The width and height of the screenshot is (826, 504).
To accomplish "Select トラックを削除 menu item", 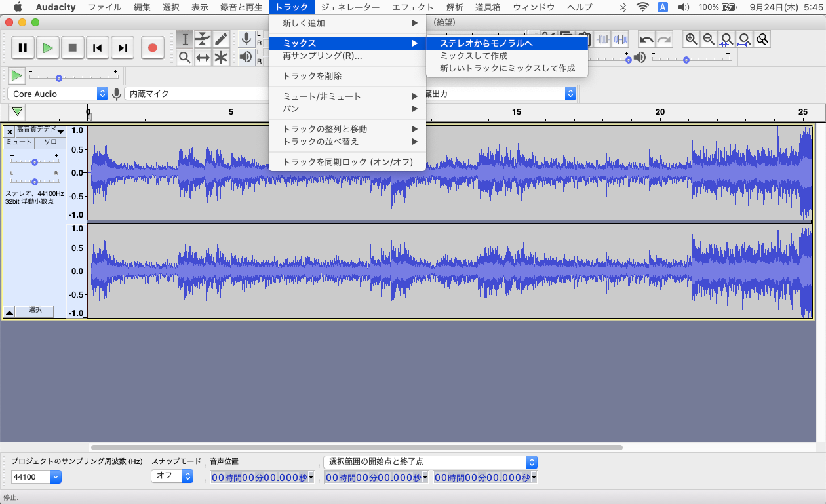I will point(347,76).
